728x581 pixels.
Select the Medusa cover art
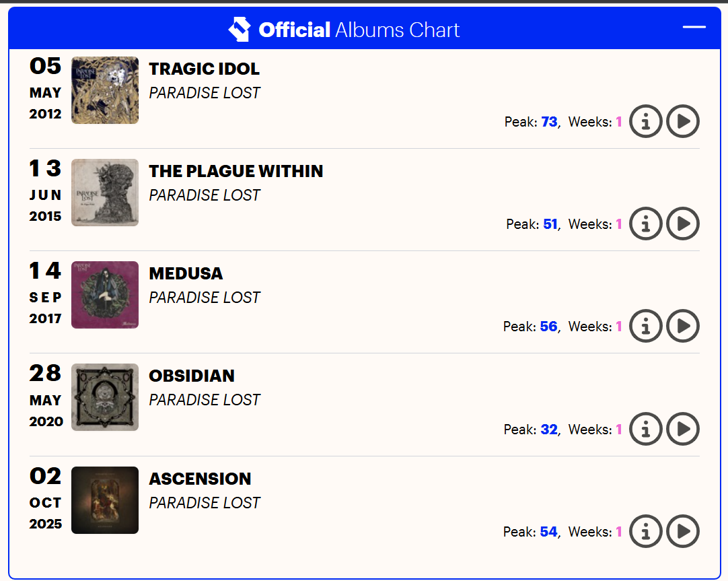click(105, 295)
